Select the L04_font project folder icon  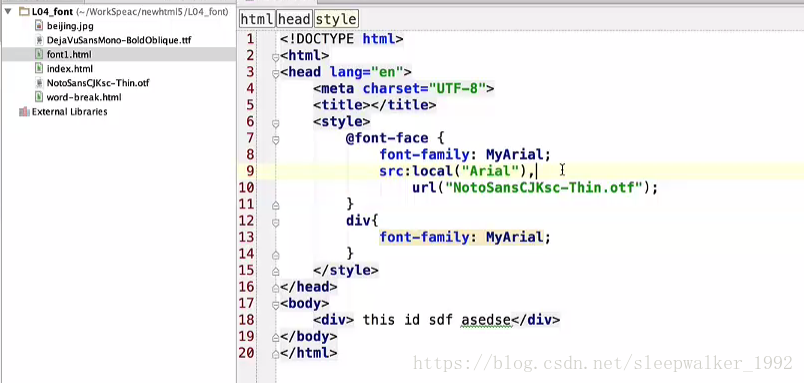coord(24,11)
